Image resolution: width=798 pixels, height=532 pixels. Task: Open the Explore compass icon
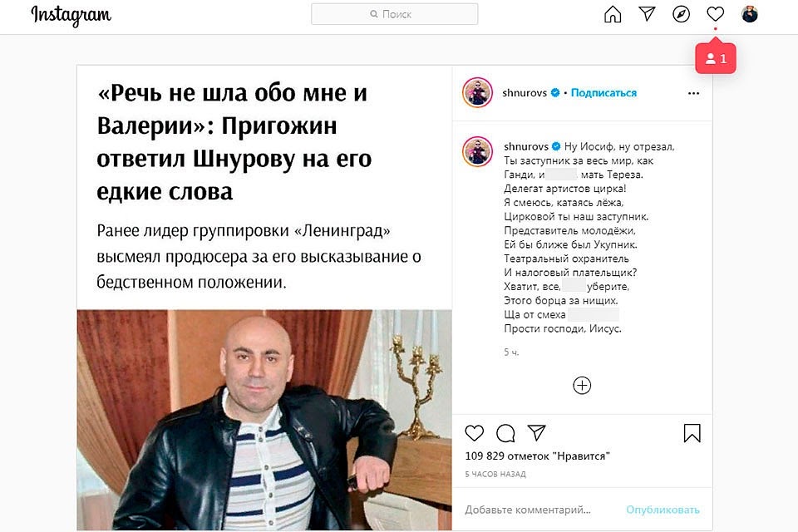[681, 14]
